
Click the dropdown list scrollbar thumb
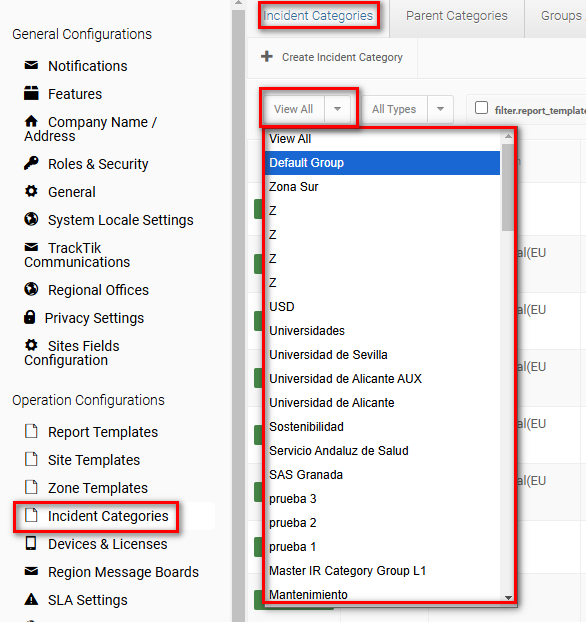point(508,187)
